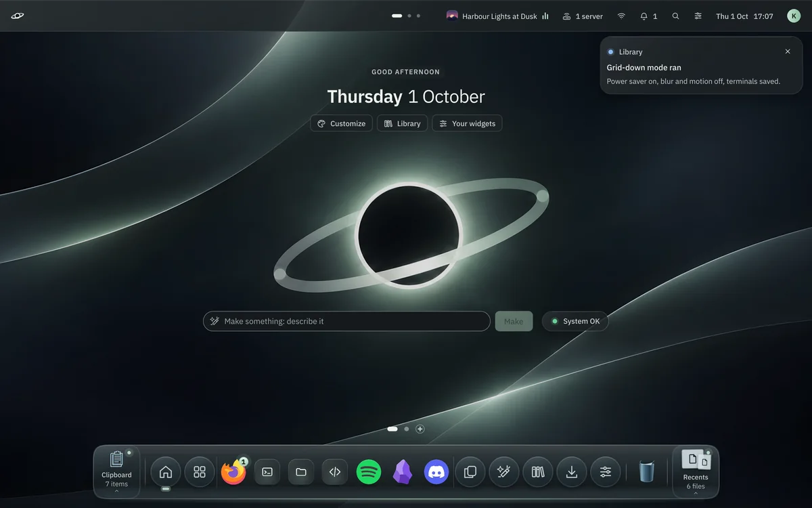Click the System OK status pill

coord(575,321)
